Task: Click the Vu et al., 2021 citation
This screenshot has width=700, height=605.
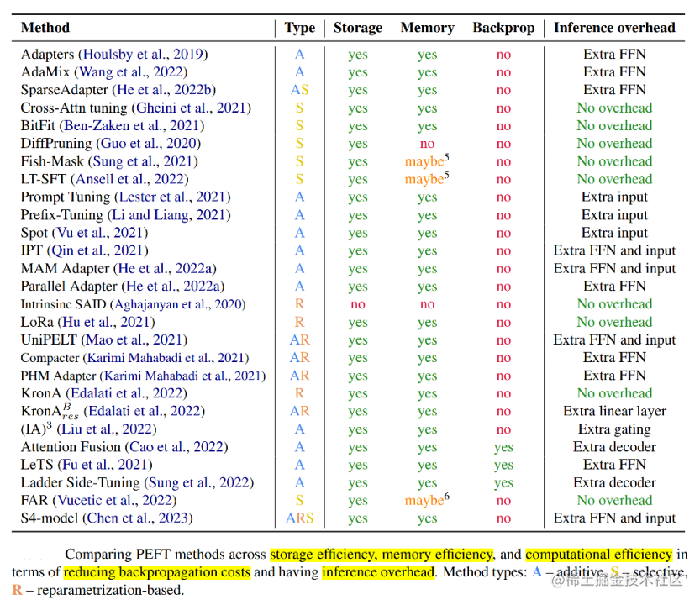Action: (100, 233)
